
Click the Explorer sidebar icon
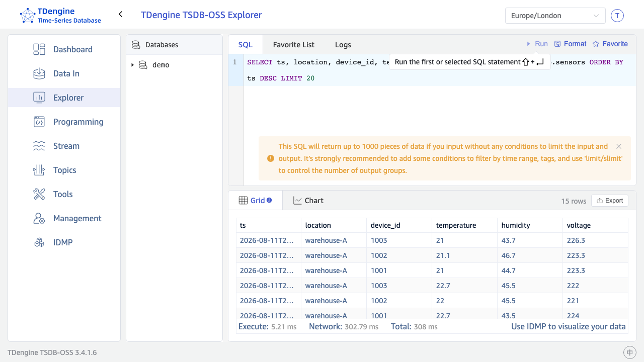pyautogui.click(x=39, y=98)
